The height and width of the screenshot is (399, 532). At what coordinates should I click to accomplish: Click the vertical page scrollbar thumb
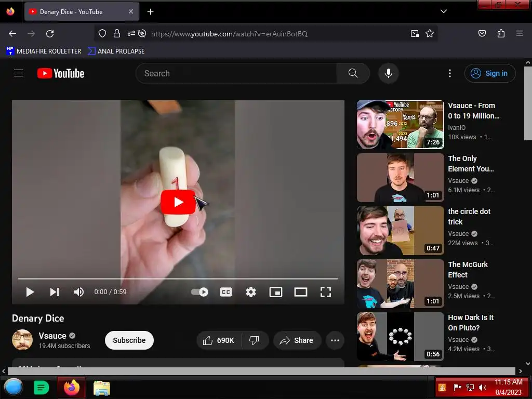point(528,103)
